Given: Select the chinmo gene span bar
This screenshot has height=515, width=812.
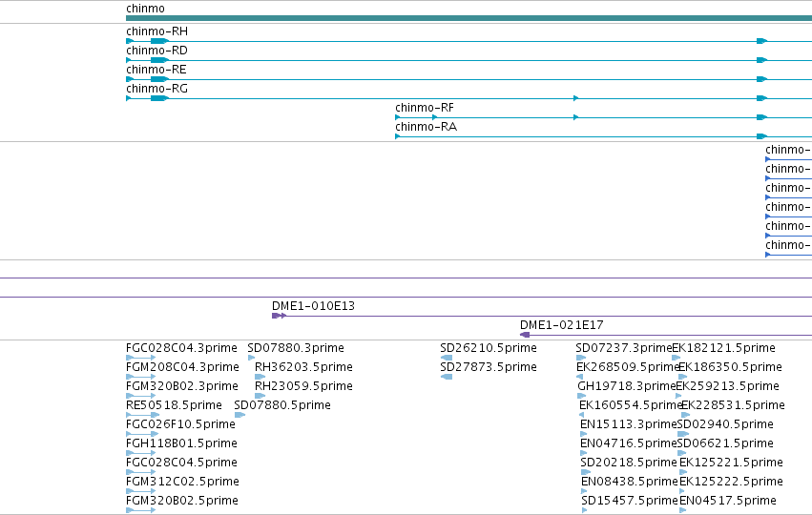Looking at the screenshot, I should pyautogui.click(x=468, y=18).
